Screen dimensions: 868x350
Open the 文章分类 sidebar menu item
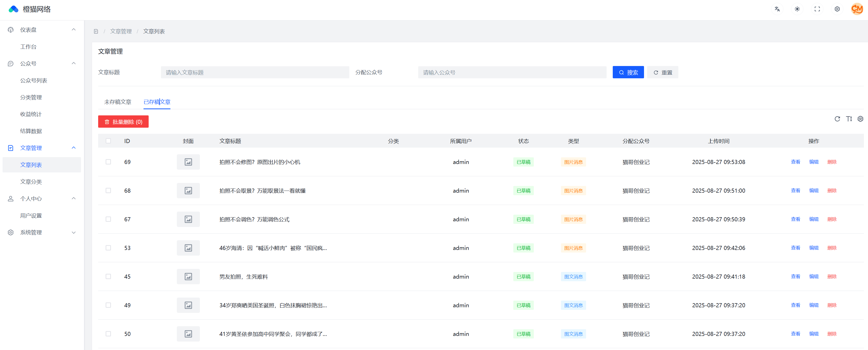click(x=31, y=182)
